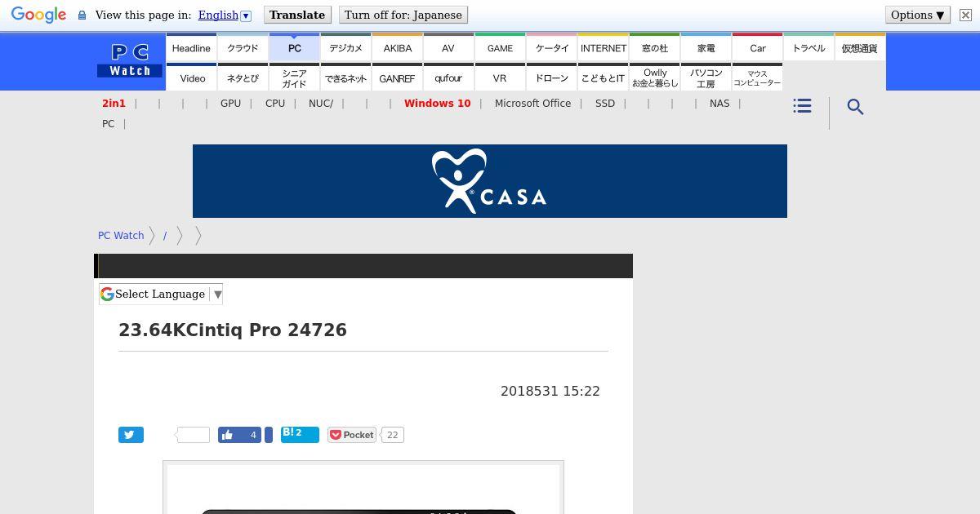Click the CASA banner advertisement
The height and width of the screenshot is (514, 980).
[x=490, y=181]
